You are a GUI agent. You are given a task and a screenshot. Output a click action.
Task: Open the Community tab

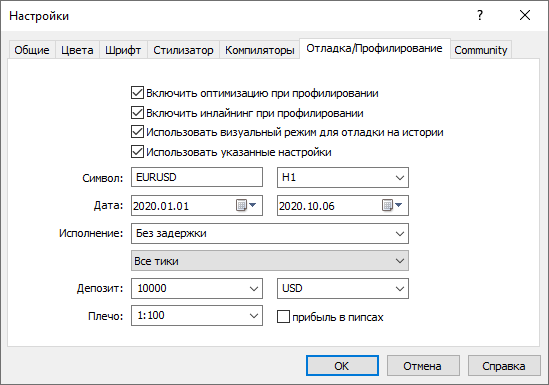click(x=481, y=50)
